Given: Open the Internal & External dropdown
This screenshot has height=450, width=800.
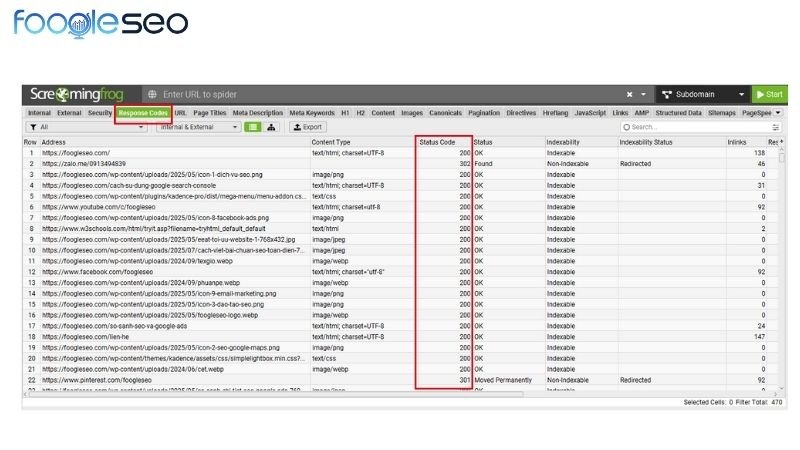Looking at the screenshot, I should pyautogui.click(x=198, y=127).
